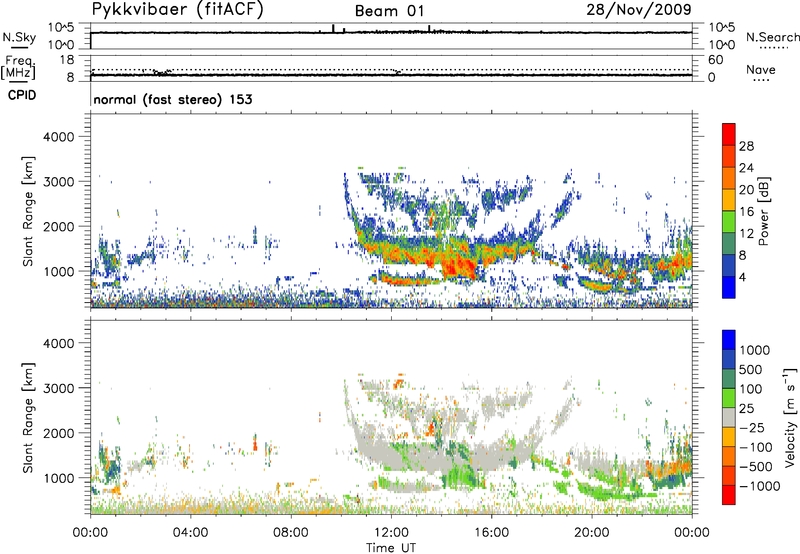Click the 08:00 time tick label
800x554 pixels.
click(x=291, y=533)
